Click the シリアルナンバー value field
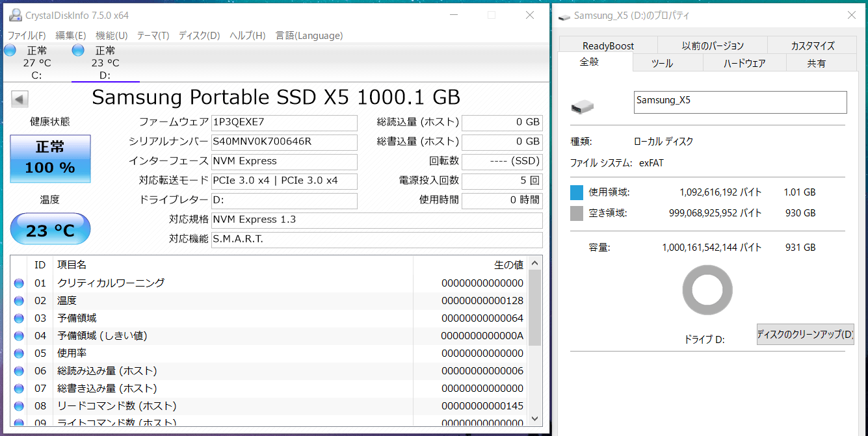The height and width of the screenshot is (436, 868). [285, 142]
